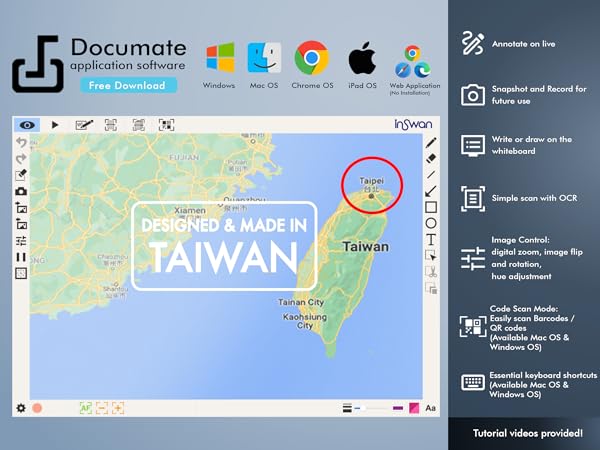Select the text T tool

(x=431, y=240)
